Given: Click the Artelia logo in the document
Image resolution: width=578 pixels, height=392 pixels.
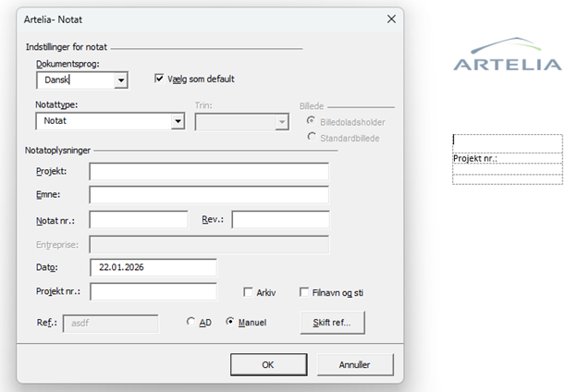Looking at the screenshot, I should [x=508, y=55].
